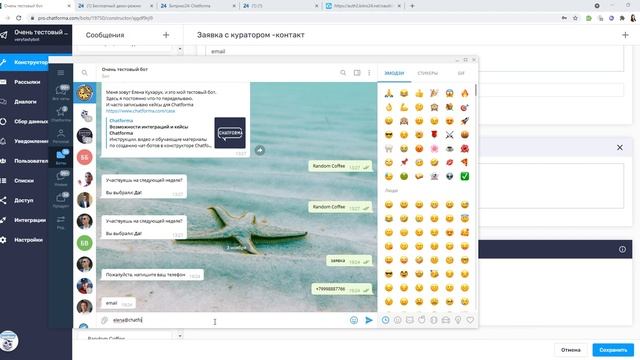Open the chat with pink ББ avatar
The image size is (640, 360).
tap(84, 157)
